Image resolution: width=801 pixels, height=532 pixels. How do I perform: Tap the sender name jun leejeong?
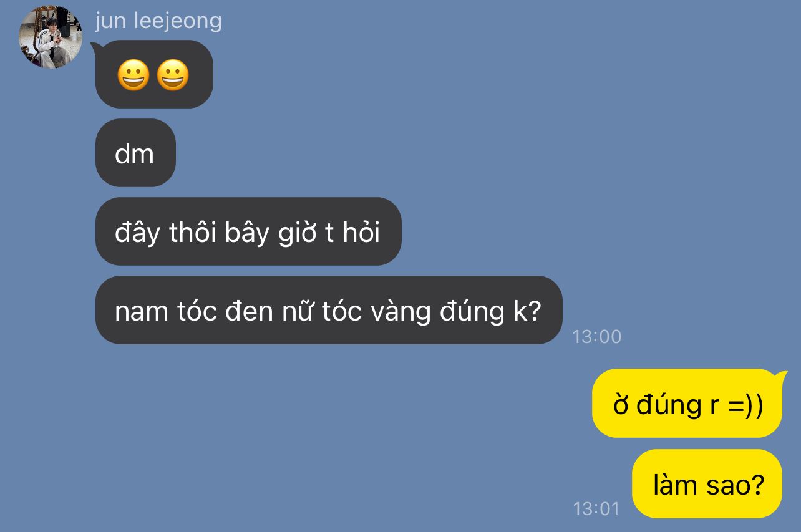click(x=158, y=21)
